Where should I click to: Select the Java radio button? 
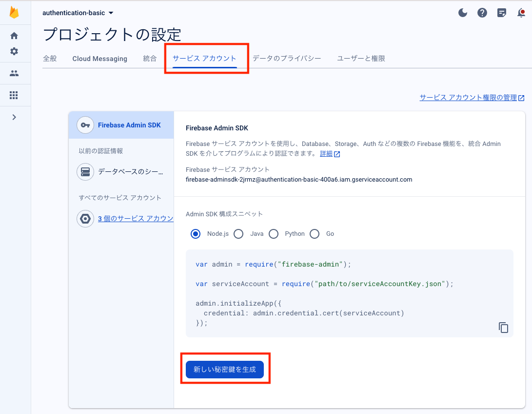point(238,234)
